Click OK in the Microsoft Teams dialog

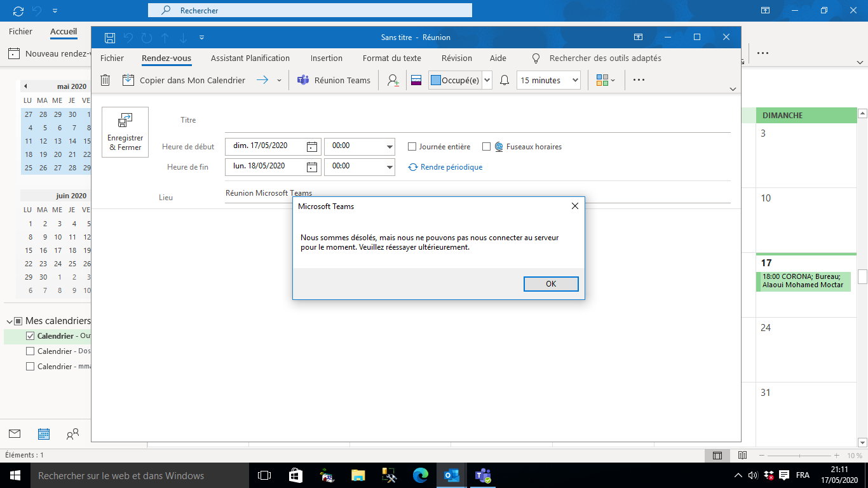click(x=550, y=284)
